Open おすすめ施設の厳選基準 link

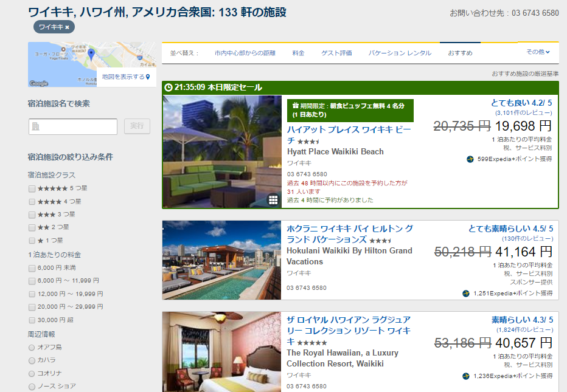[x=525, y=74]
